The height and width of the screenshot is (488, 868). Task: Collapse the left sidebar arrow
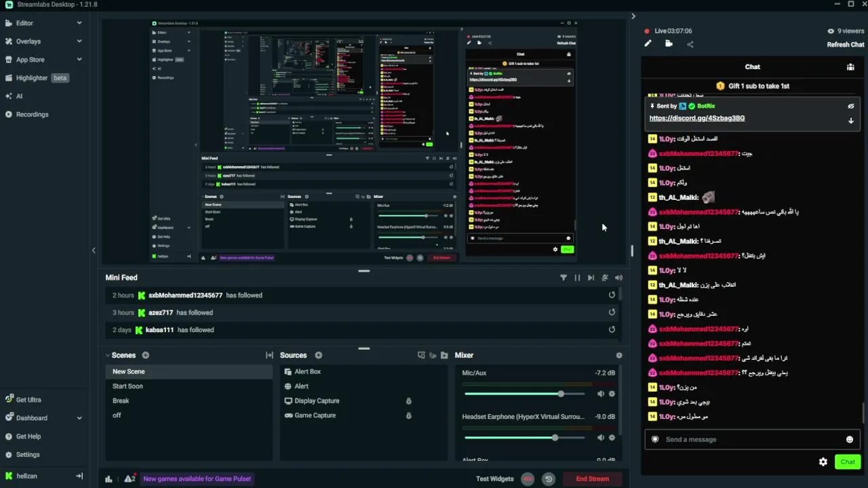tap(94, 250)
